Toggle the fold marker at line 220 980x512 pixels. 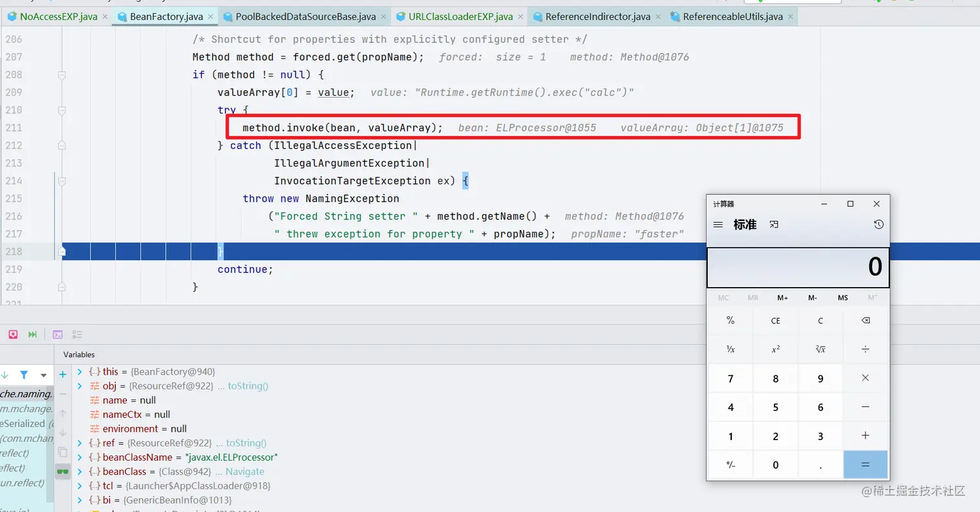pyautogui.click(x=62, y=286)
